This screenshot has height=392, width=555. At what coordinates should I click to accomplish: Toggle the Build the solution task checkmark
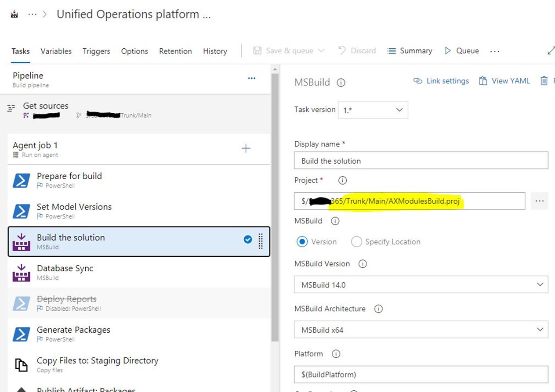click(248, 239)
